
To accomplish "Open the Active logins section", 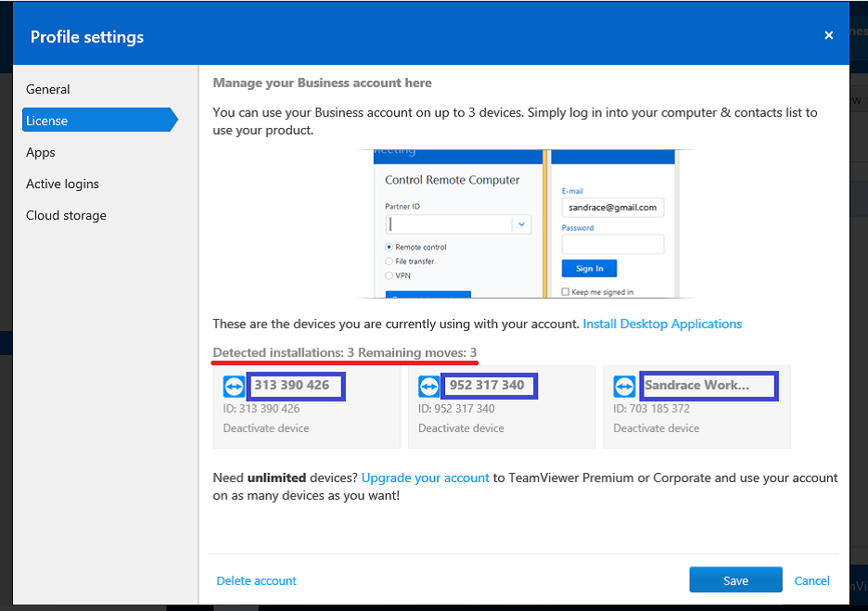I will point(62,184).
